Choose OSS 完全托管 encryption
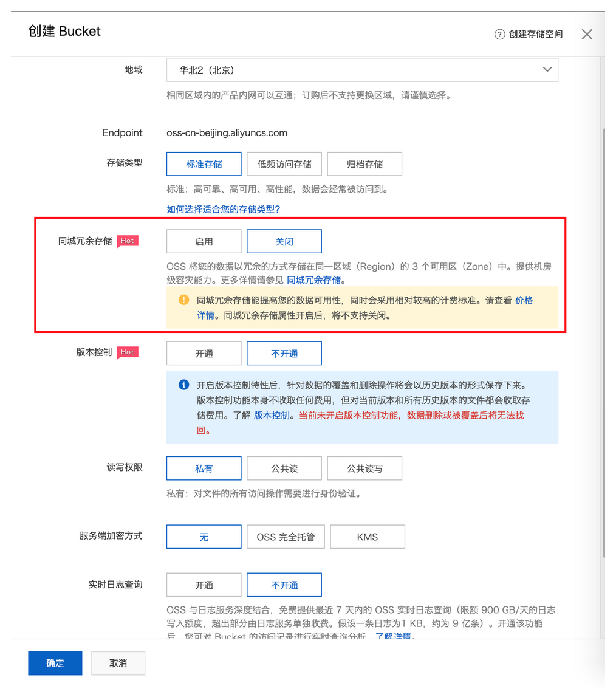Viewport: 616px width, 700px height. coord(286,537)
